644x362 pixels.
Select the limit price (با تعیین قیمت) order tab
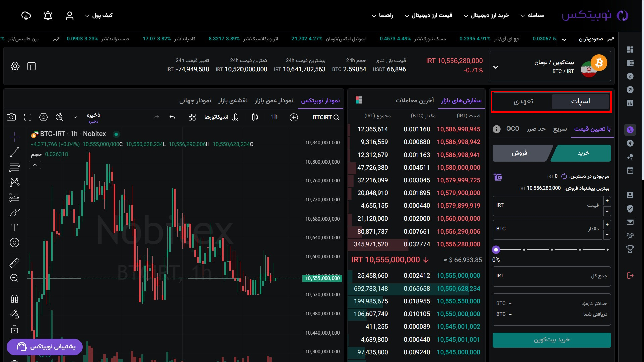point(592,129)
